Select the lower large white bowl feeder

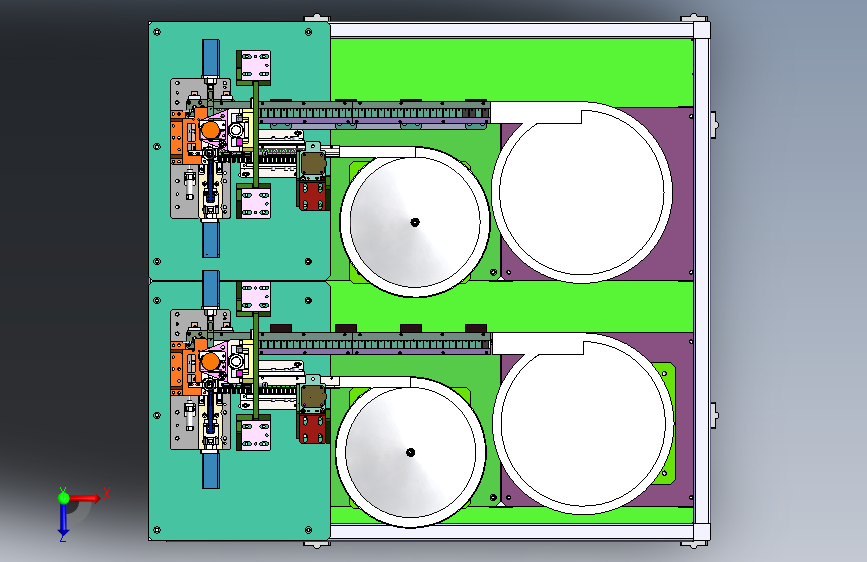pos(583,423)
